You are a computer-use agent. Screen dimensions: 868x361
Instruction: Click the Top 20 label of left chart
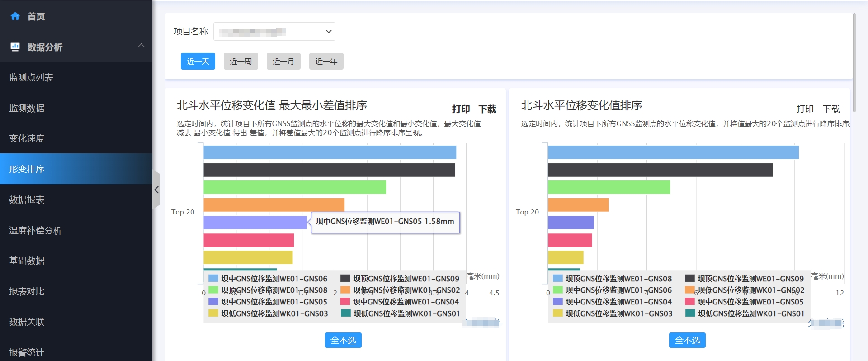pyautogui.click(x=183, y=212)
